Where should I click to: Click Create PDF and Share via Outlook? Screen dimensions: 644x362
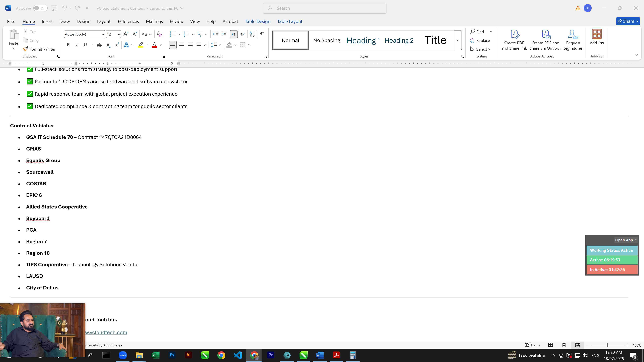pyautogui.click(x=545, y=40)
